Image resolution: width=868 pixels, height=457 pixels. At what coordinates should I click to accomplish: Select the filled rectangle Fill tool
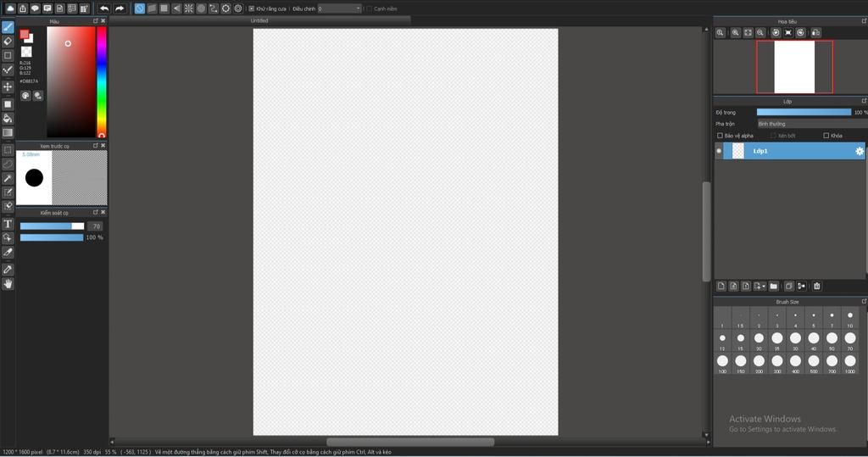tap(8, 104)
